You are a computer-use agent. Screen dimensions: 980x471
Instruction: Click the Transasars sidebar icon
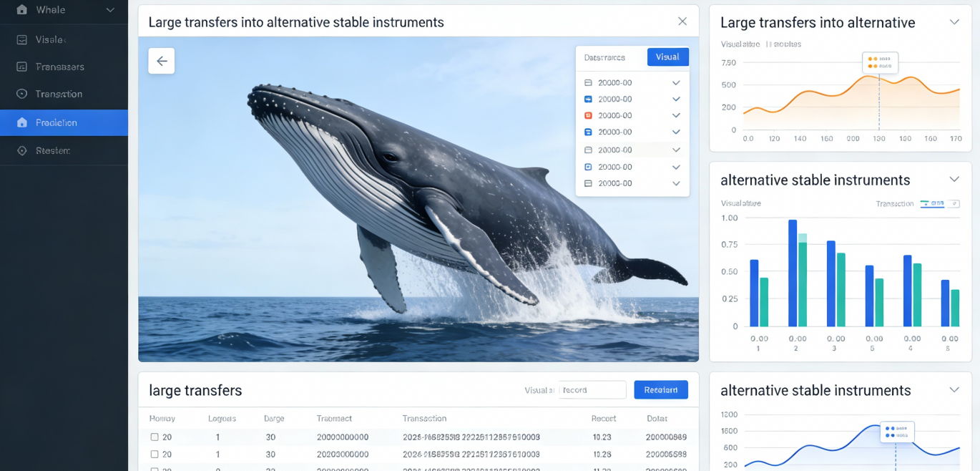22,67
